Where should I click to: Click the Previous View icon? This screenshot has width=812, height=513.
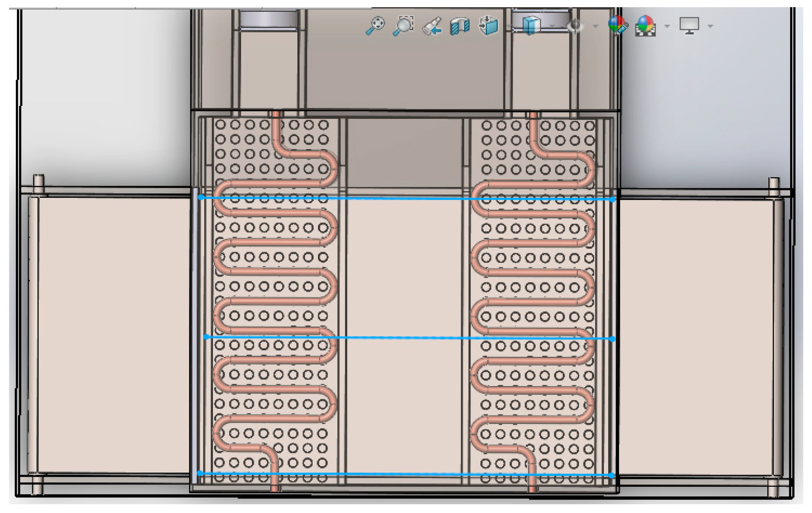(x=434, y=25)
